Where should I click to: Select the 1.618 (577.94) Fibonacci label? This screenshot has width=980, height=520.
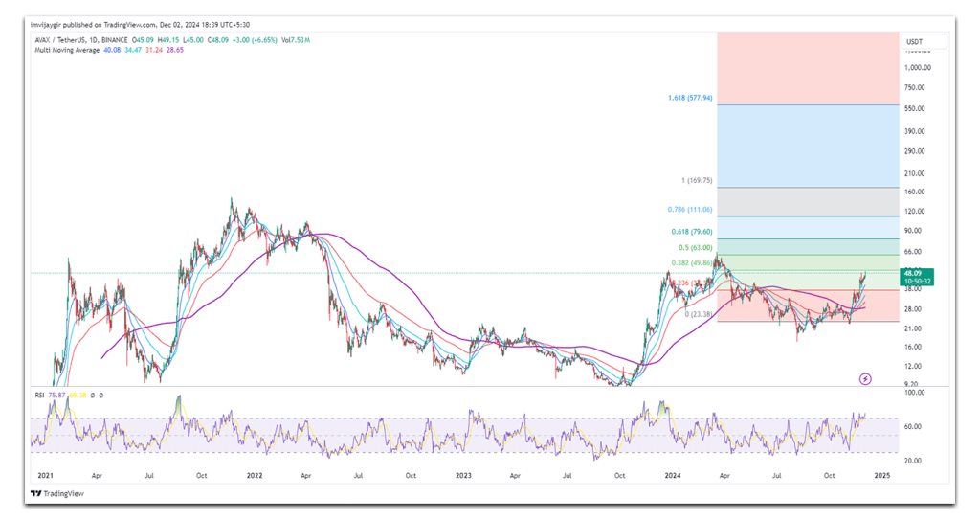click(690, 99)
